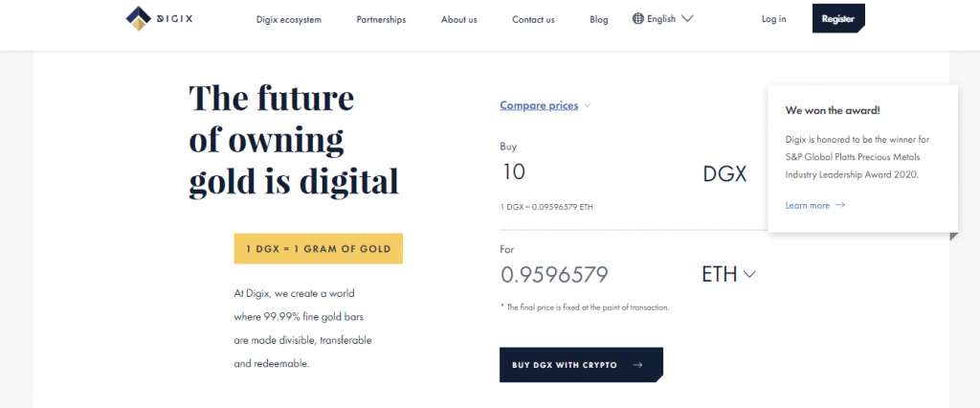This screenshot has width=980, height=408.
Task: Open the Blog page
Action: click(x=599, y=19)
